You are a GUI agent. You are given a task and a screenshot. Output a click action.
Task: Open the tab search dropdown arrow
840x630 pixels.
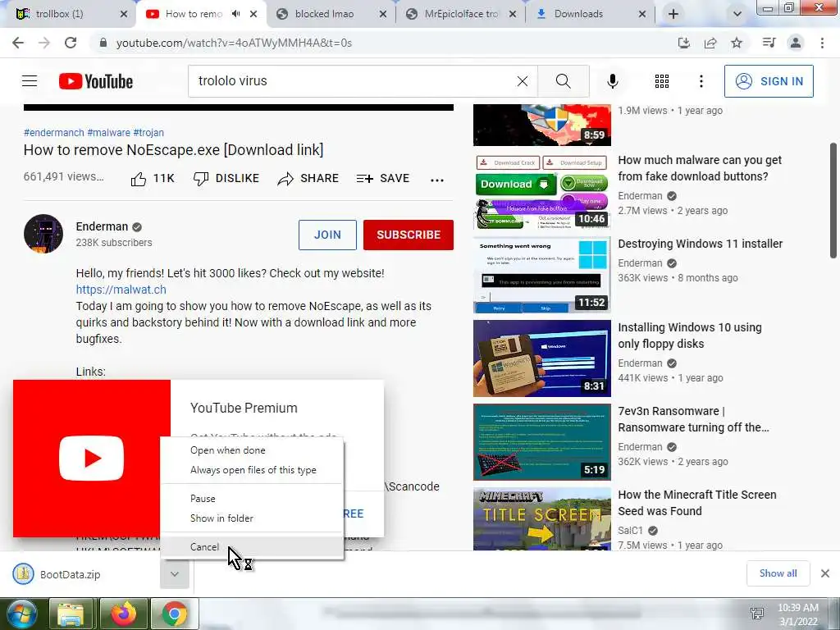tap(737, 14)
